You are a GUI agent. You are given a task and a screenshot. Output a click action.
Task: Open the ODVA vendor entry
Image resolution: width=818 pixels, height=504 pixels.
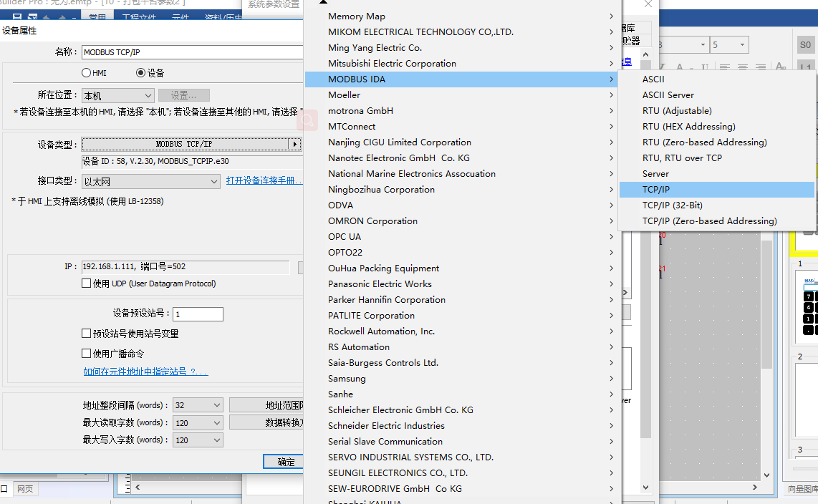[462, 205]
